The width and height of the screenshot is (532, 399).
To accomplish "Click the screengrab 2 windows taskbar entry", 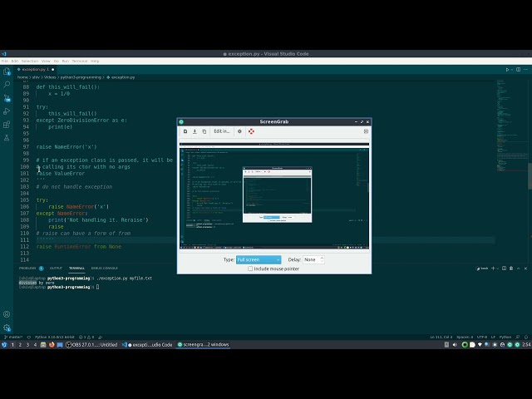I will (203, 345).
